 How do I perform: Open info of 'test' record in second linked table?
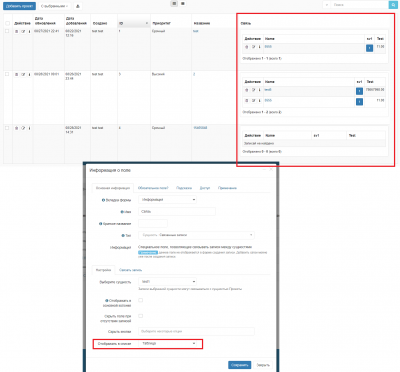pos(260,90)
